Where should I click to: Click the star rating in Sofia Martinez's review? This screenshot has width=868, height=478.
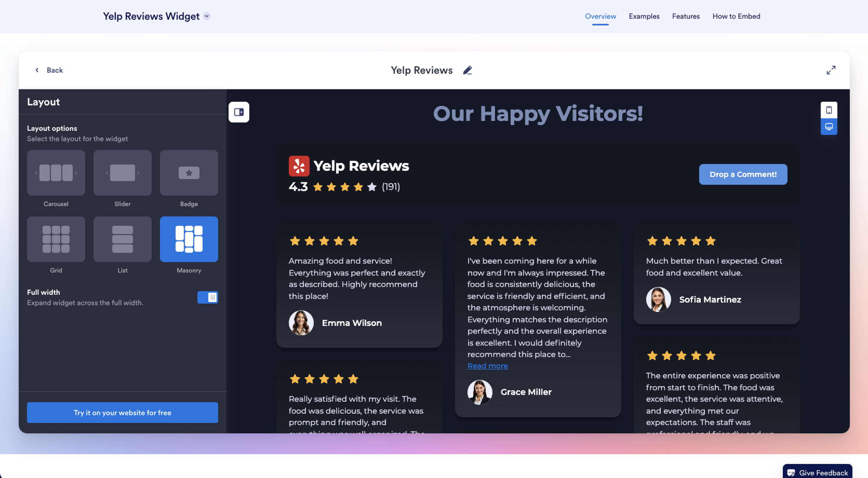click(682, 241)
